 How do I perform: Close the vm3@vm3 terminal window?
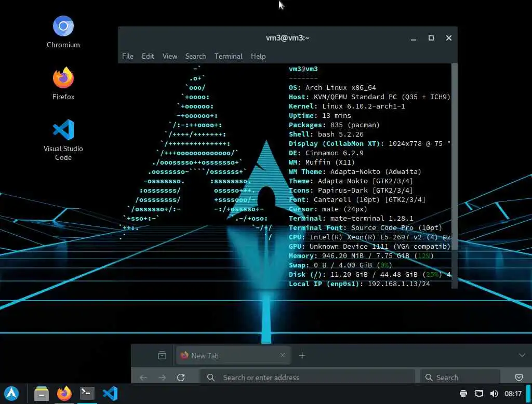click(x=448, y=38)
